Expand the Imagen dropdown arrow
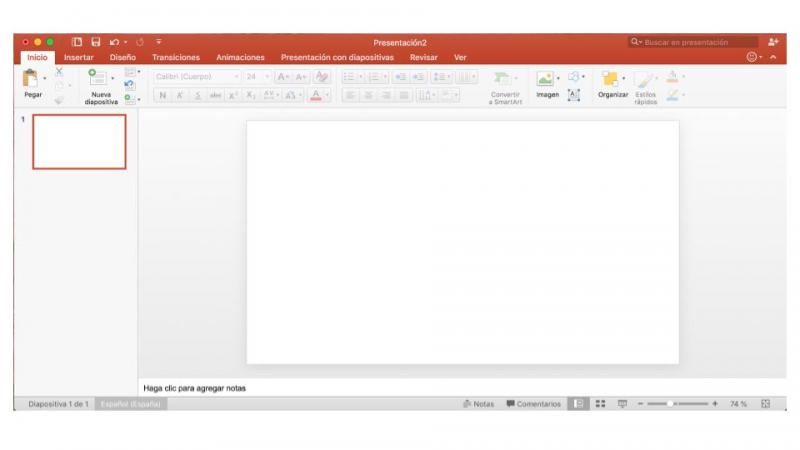 558,78
